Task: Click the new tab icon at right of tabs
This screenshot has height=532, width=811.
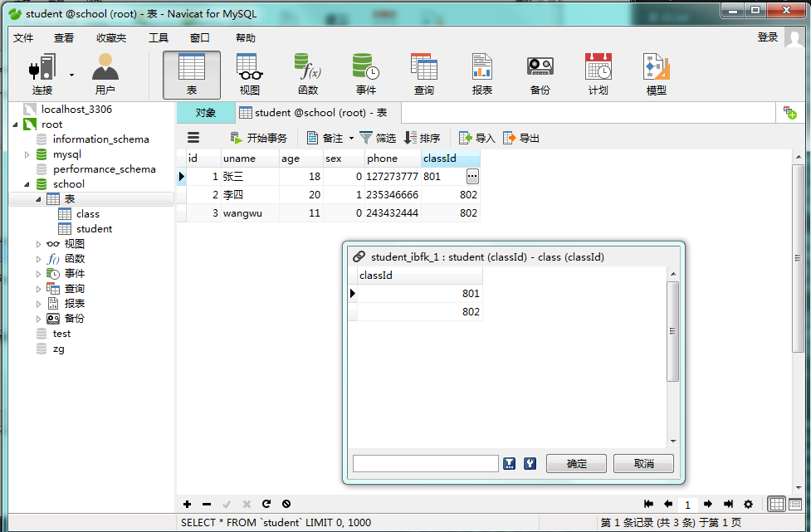Action: tap(789, 113)
